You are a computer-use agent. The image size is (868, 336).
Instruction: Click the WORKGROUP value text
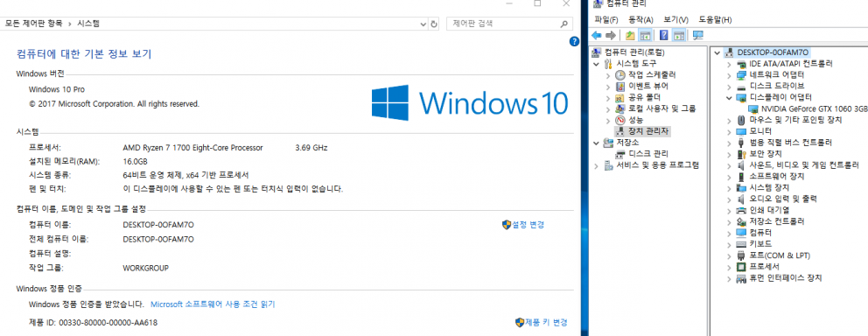145,268
